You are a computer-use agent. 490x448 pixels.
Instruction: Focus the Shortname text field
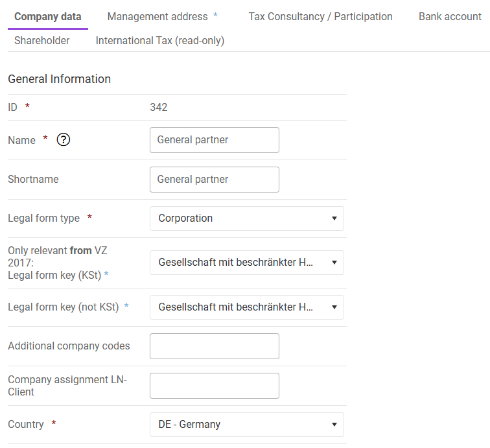pos(215,180)
